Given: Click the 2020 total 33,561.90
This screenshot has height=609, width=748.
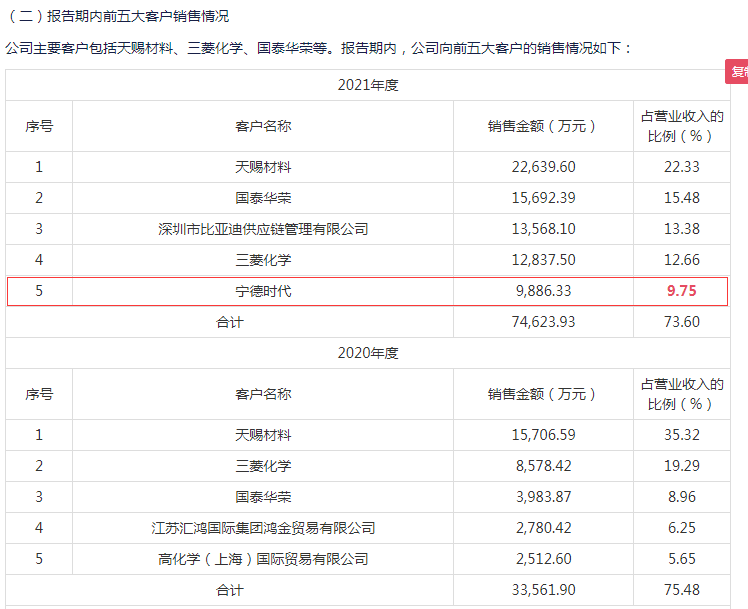Looking at the screenshot, I should click(x=543, y=590).
